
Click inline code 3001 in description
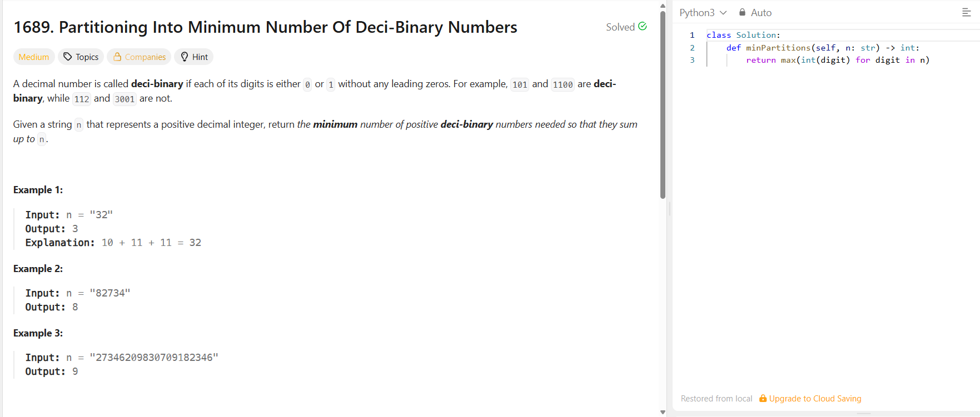pyautogui.click(x=125, y=99)
